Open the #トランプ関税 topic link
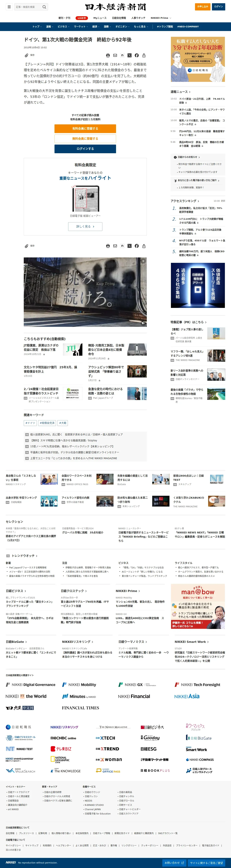The image size is (231, 868). tap(165, 27)
